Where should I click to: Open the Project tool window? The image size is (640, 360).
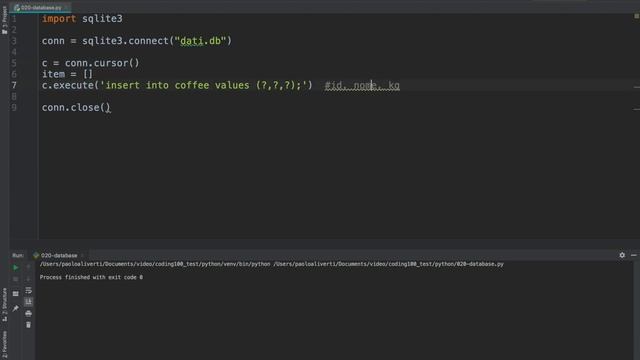[x=4, y=20]
